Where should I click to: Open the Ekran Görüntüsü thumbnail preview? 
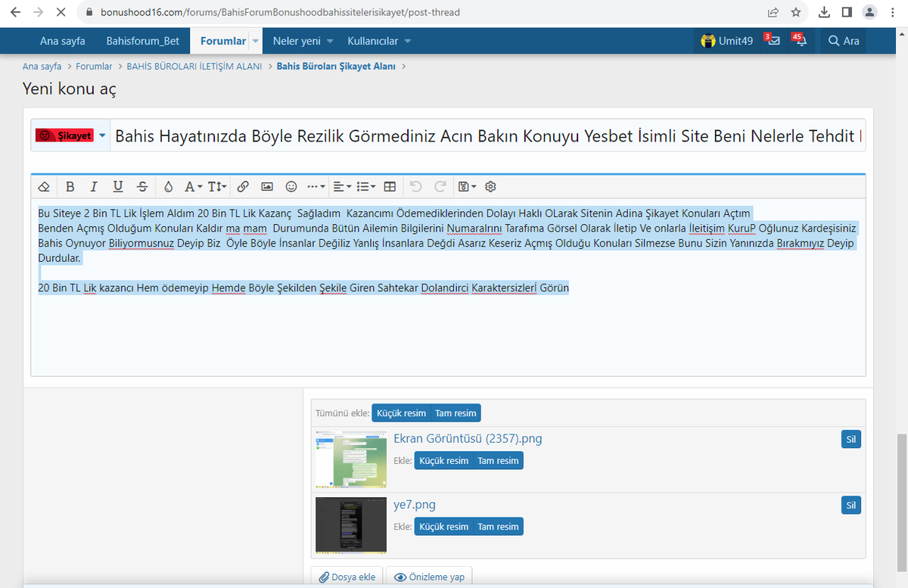coord(351,459)
